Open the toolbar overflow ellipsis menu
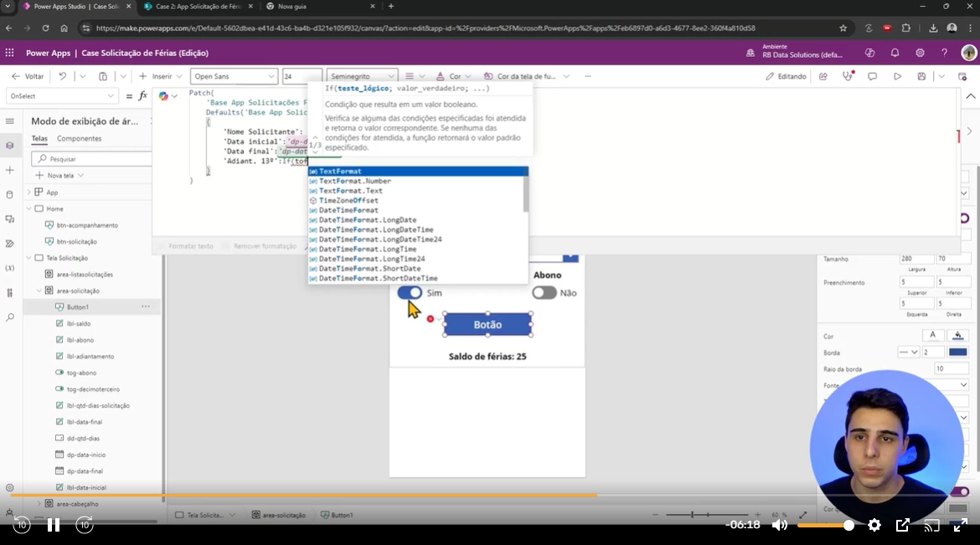 pos(587,76)
